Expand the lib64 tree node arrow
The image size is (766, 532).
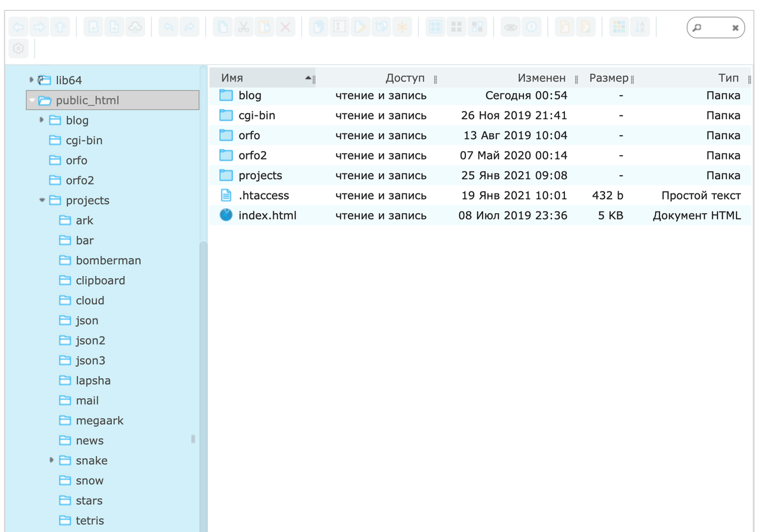(x=31, y=80)
